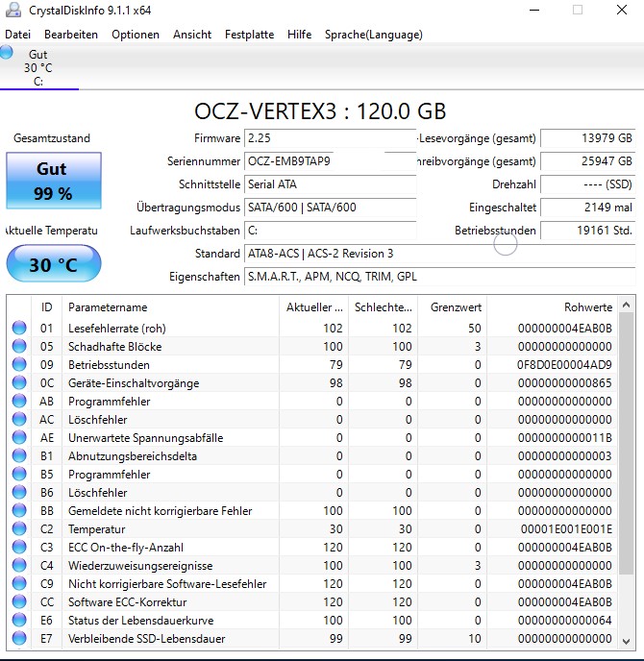Click status icon for Lesefehlerrate (roh)
This screenshot has width=644, height=661.
tap(19, 328)
